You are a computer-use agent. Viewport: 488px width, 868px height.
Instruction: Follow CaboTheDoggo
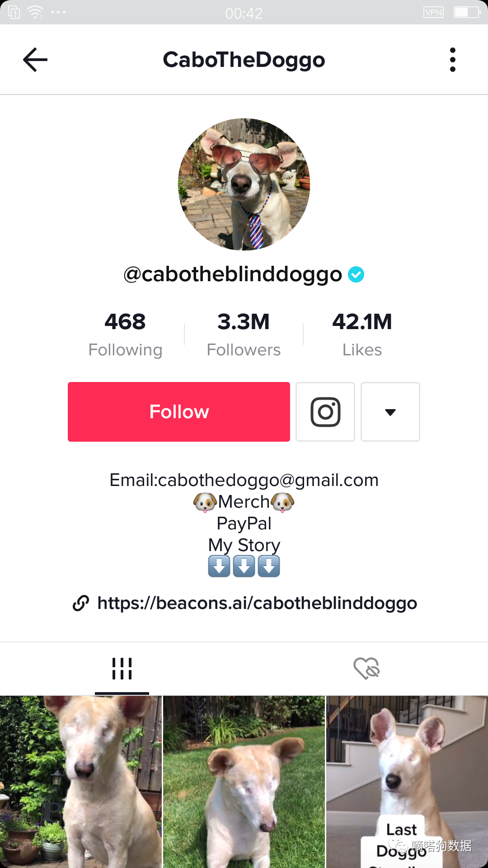click(179, 412)
